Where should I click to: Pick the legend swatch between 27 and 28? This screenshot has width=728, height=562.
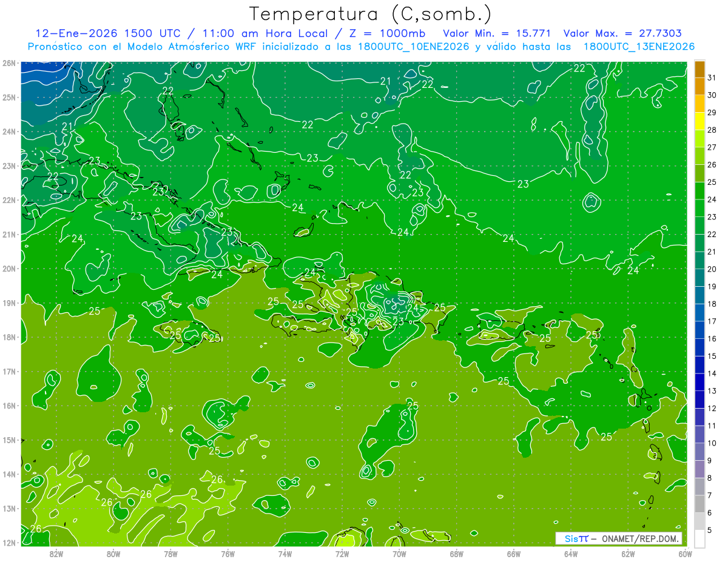tap(699, 139)
